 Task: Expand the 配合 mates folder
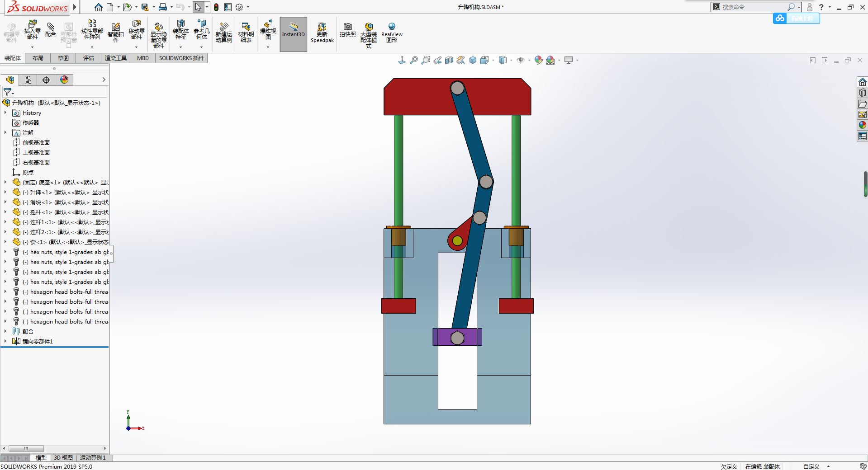pos(5,332)
